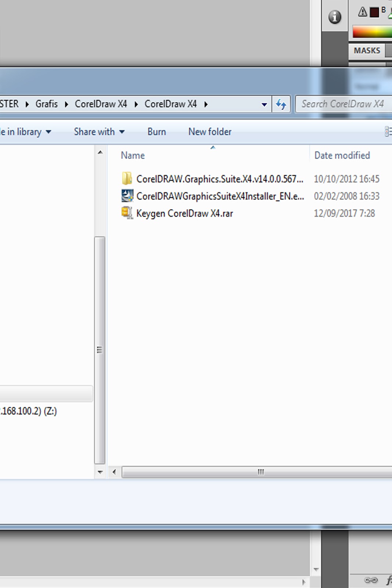Click the link layers chain icon
The image size is (392, 588).
tap(371, 580)
